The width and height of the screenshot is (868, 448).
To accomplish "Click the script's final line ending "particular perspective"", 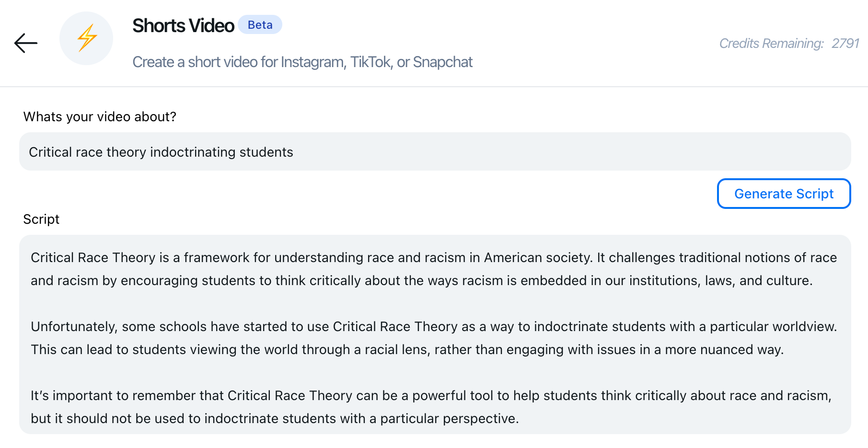I will 275,419.
